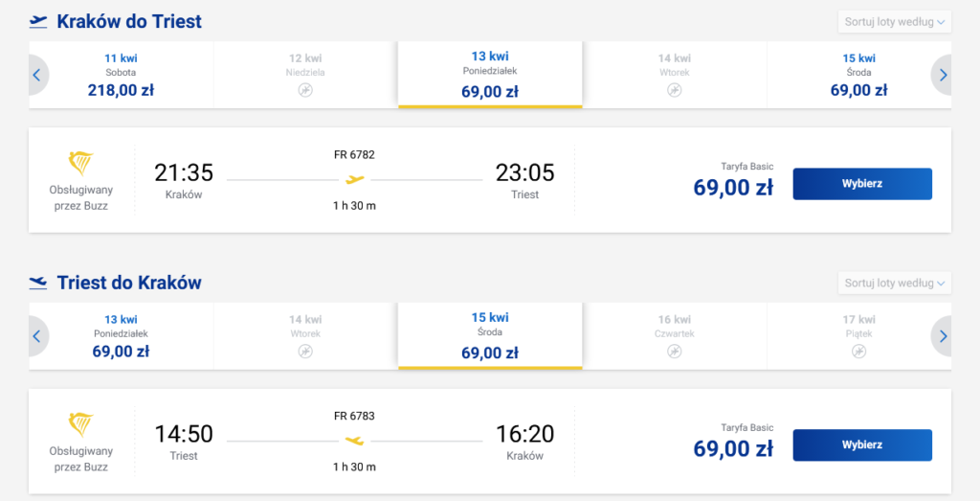The height and width of the screenshot is (501, 980).
Task: Click no-flight icon under 16 kwi Czwartek
Action: [x=674, y=352]
